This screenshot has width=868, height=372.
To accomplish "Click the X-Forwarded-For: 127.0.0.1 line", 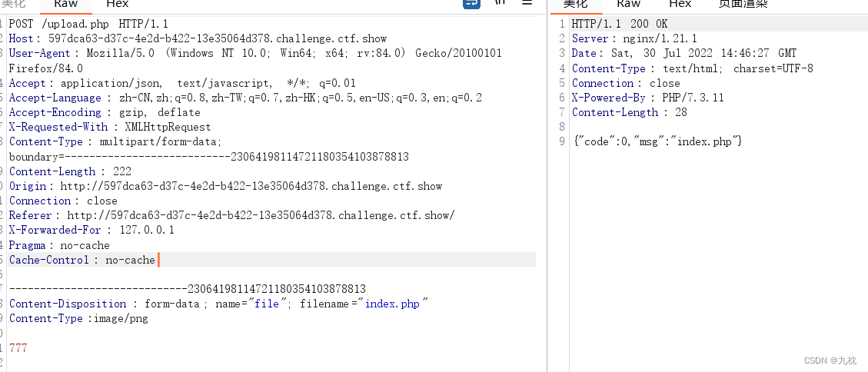I will (x=91, y=230).
